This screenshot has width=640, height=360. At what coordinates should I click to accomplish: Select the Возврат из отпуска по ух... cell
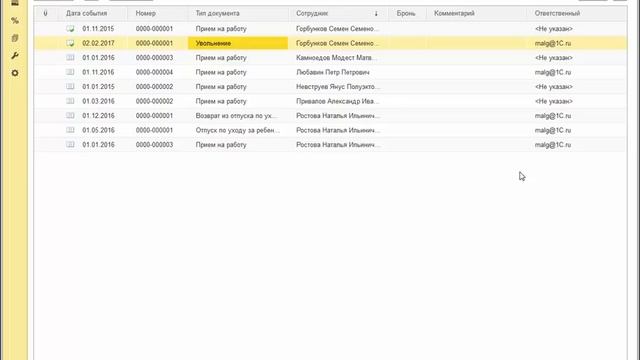click(x=236, y=116)
